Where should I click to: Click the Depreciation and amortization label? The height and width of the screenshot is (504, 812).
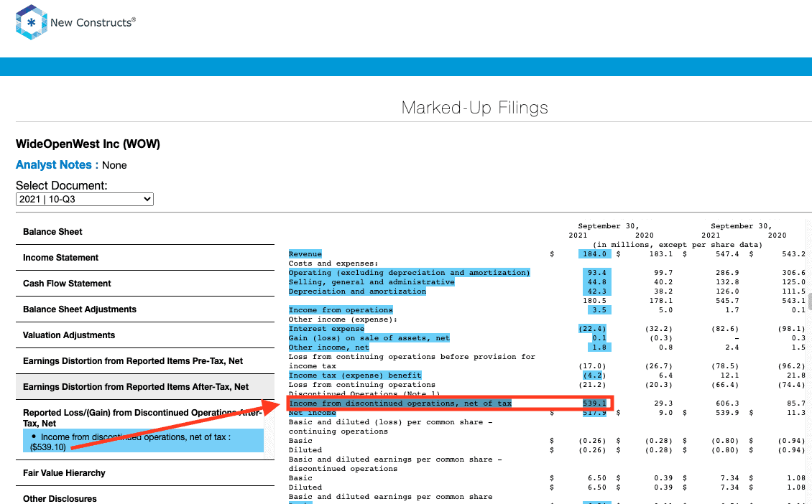pyautogui.click(x=357, y=291)
